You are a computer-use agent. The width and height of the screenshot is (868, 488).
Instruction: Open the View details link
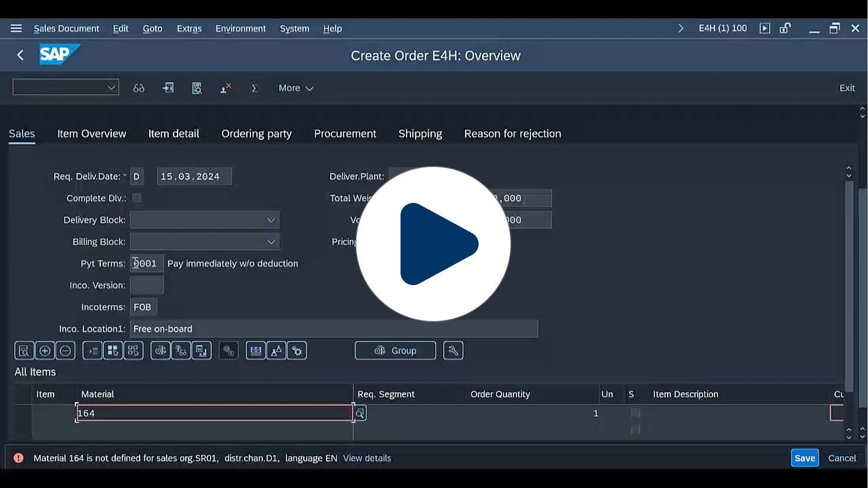point(367,458)
